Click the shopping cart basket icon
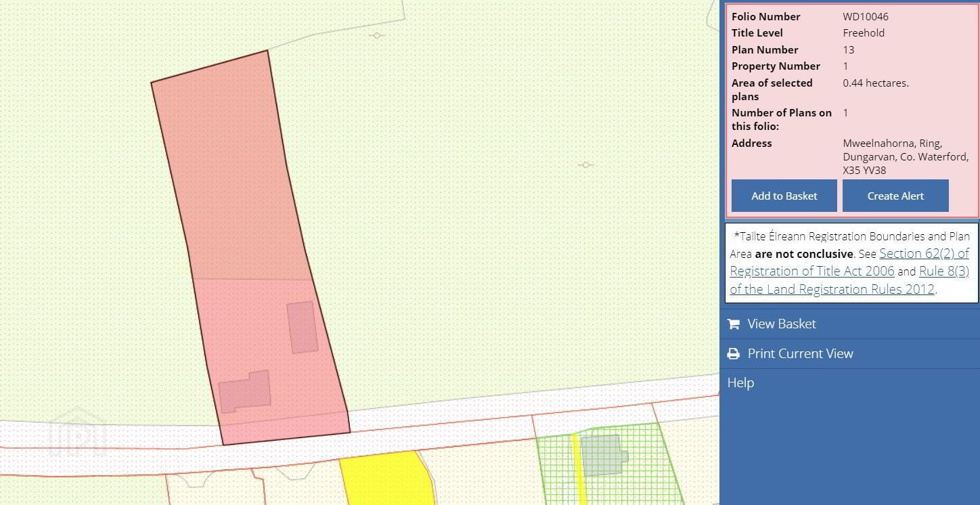This screenshot has width=980, height=505. (x=733, y=324)
